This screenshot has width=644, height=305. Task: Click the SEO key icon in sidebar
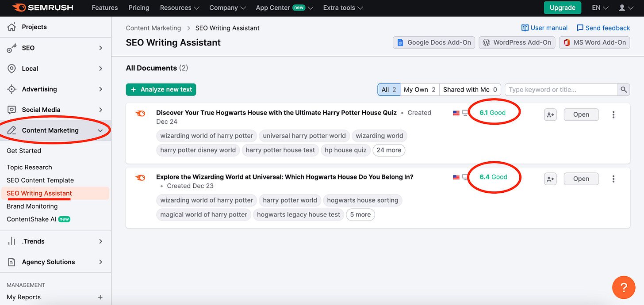coord(12,48)
